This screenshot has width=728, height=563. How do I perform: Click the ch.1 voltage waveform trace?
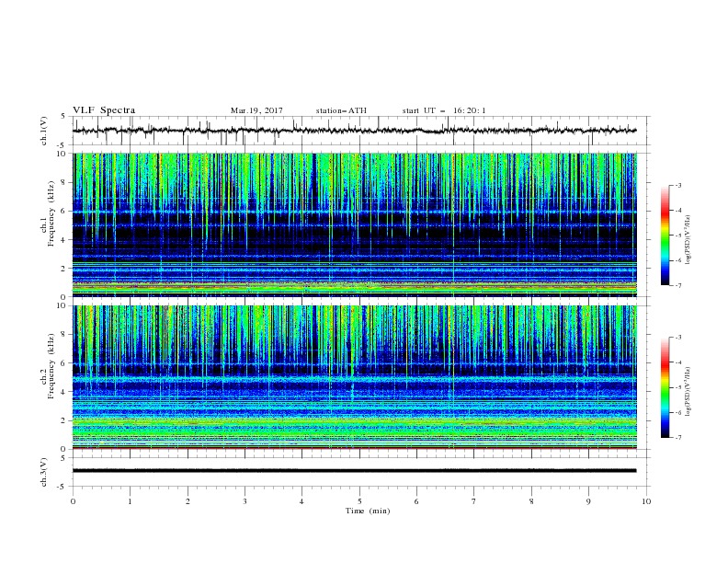(x=354, y=131)
